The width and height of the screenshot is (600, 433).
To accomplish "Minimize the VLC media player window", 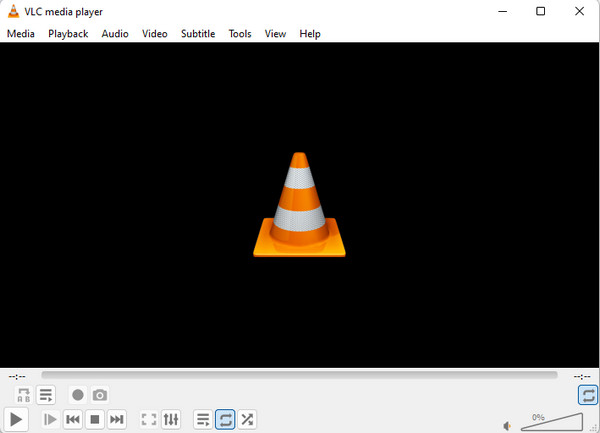I will coord(502,11).
